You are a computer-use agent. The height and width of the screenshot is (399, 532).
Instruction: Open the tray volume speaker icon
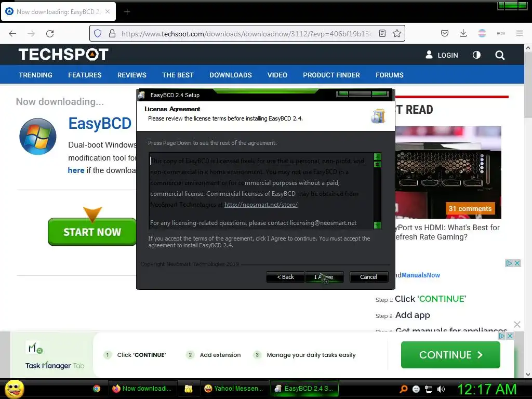pos(441,389)
